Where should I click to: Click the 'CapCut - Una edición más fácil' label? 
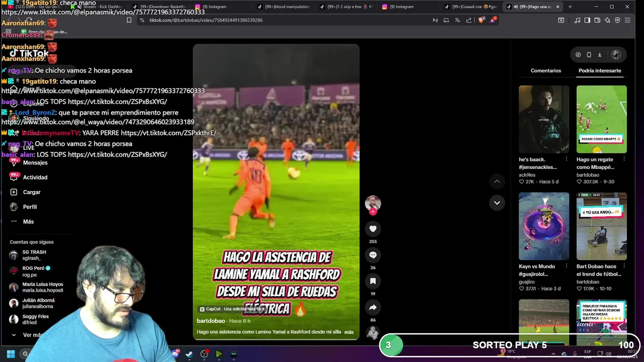coord(232,309)
